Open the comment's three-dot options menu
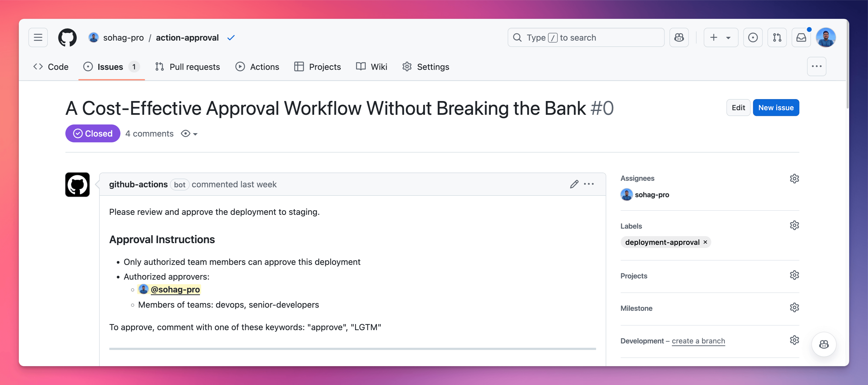This screenshot has height=385, width=868. (x=589, y=184)
